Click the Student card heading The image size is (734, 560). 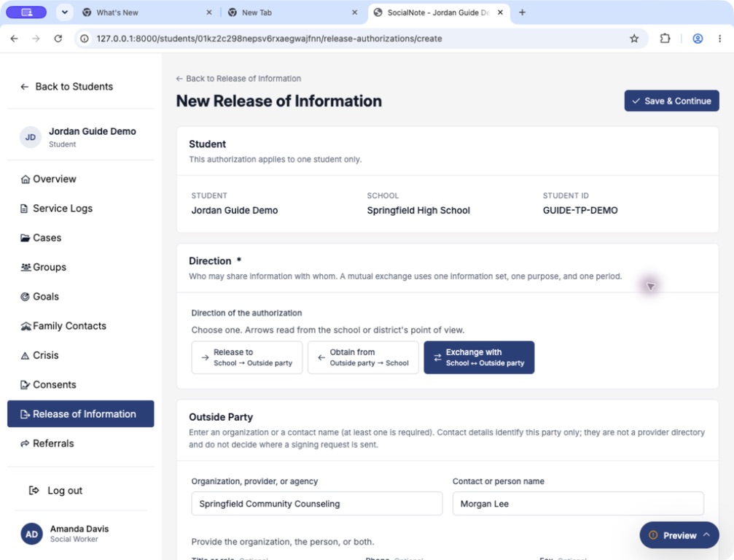point(208,144)
